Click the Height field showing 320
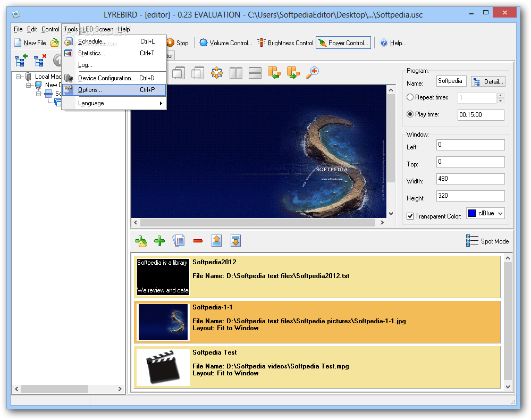This screenshot has width=531, height=420. click(470, 196)
